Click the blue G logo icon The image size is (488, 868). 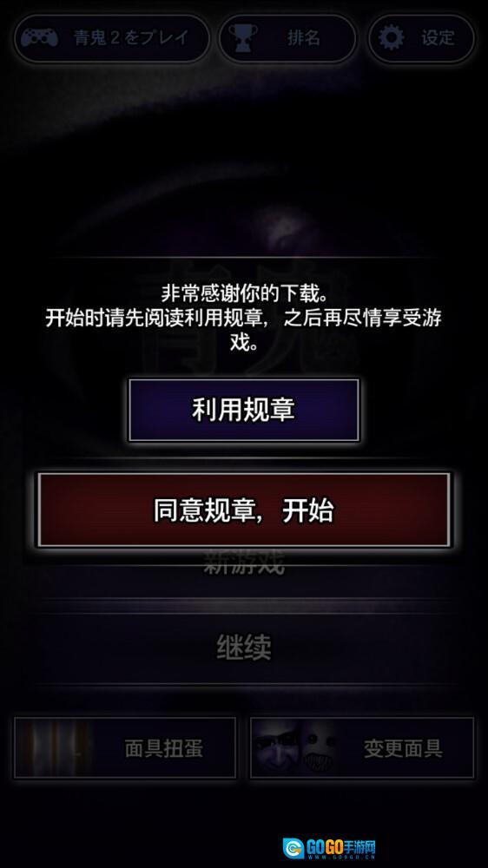293,848
